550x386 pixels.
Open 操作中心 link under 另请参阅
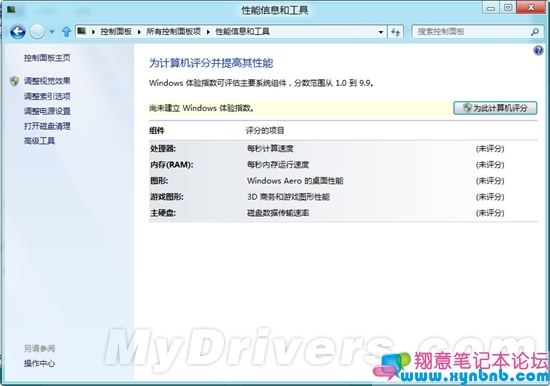click(39, 364)
